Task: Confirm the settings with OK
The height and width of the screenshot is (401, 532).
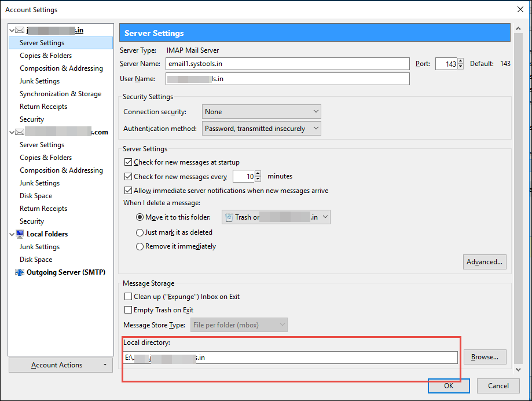Action: (x=449, y=386)
